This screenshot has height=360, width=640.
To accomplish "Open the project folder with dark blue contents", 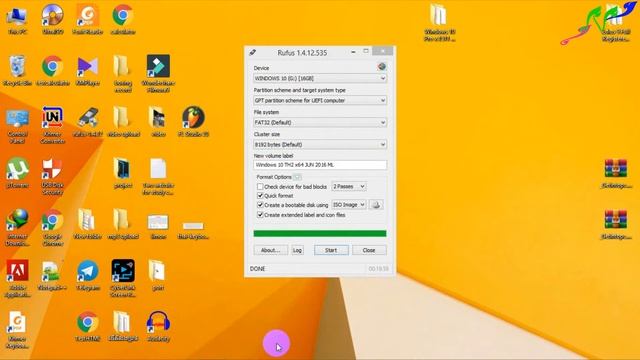I will [x=122, y=173].
